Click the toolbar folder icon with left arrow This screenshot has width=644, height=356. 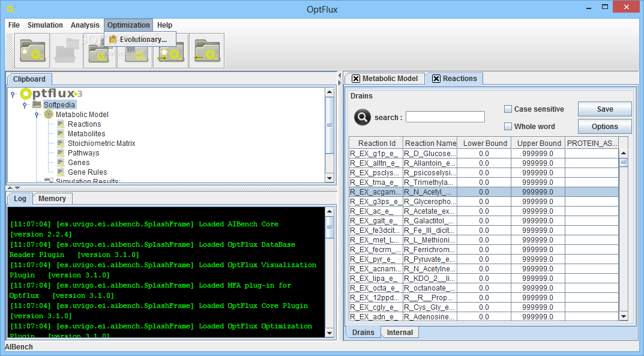tap(207, 50)
